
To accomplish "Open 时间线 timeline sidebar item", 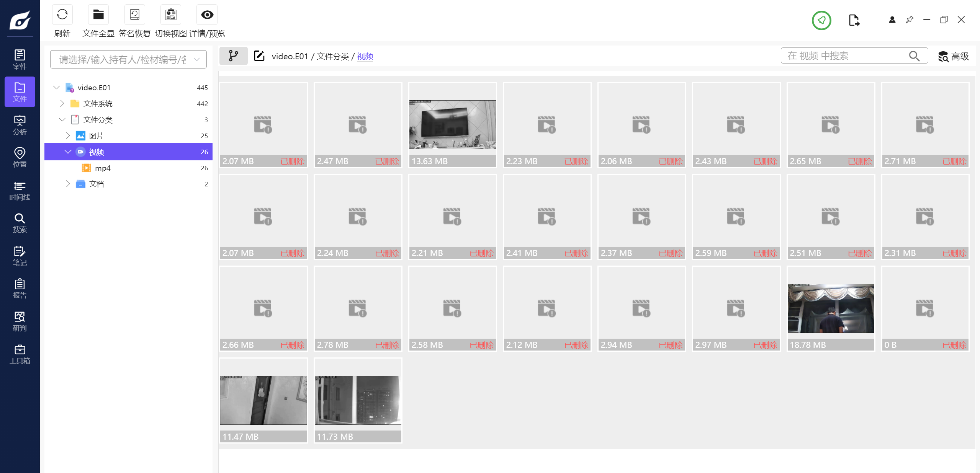I will tap(20, 191).
